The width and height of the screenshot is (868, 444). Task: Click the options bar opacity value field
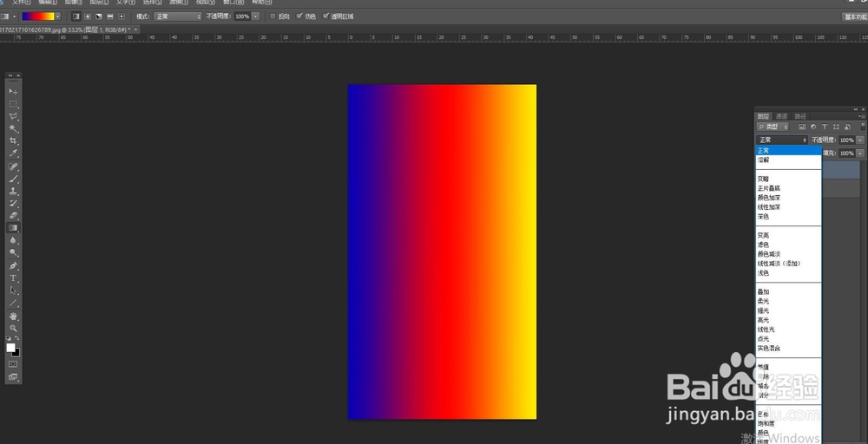tap(242, 16)
